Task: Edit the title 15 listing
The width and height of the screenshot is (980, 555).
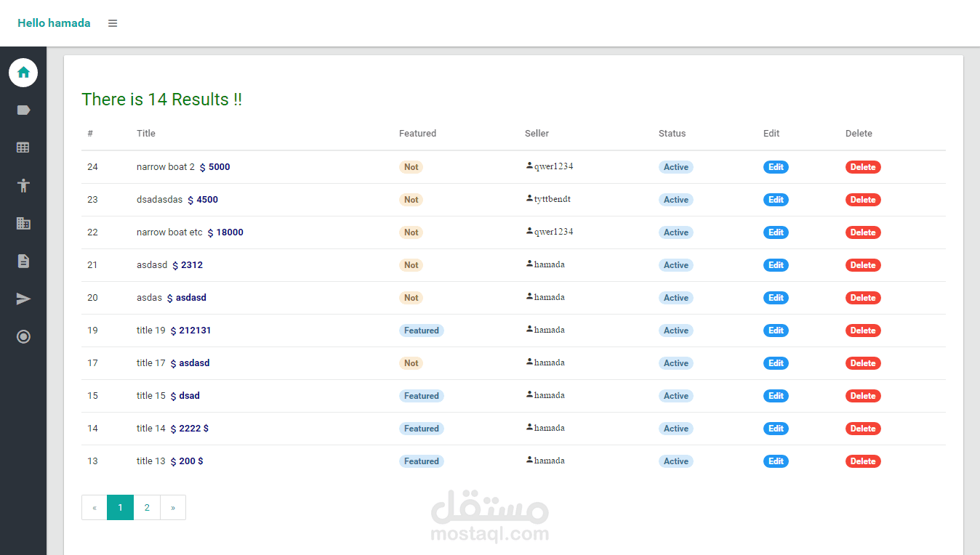Action: (776, 396)
